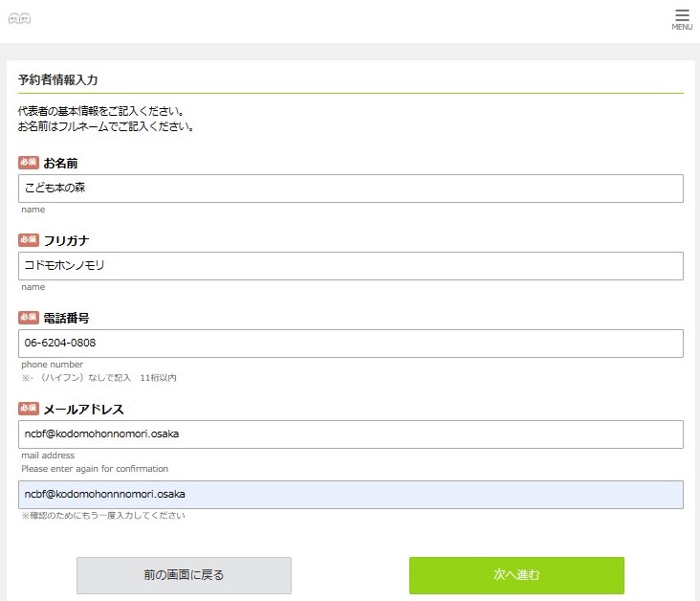Click the required badge beside お名前

(29, 163)
